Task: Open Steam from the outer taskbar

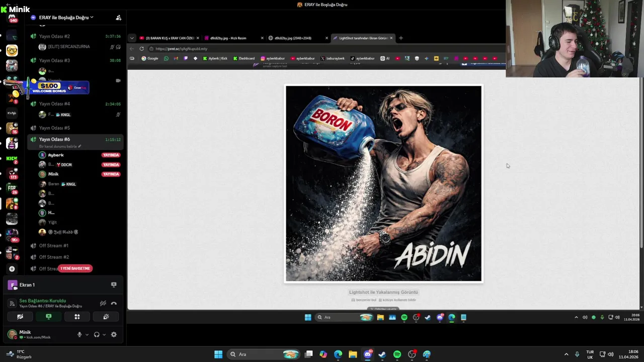Action: [382, 354]
